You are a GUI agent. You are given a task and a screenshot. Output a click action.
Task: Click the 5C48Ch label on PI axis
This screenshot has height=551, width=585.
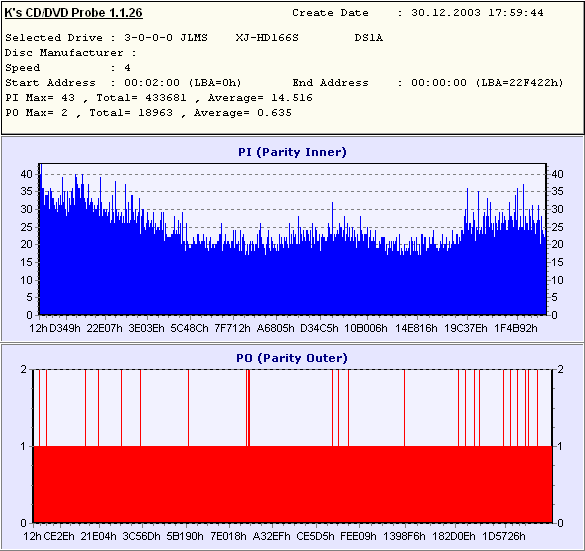(x=190, y=328)
